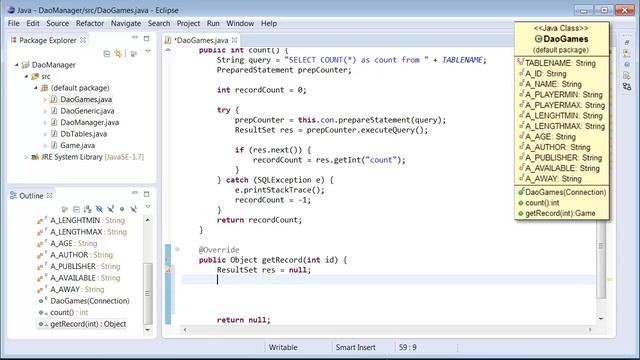
Task: Open the Refactor menu
Action: tap(90, 23)
